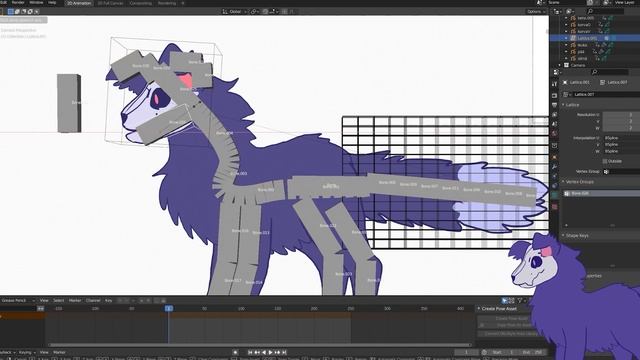Image resolution: width=640 pixels, height=360 pixels.
Task: Open the Global transform orientation dropdown
Action: [234, 11]
